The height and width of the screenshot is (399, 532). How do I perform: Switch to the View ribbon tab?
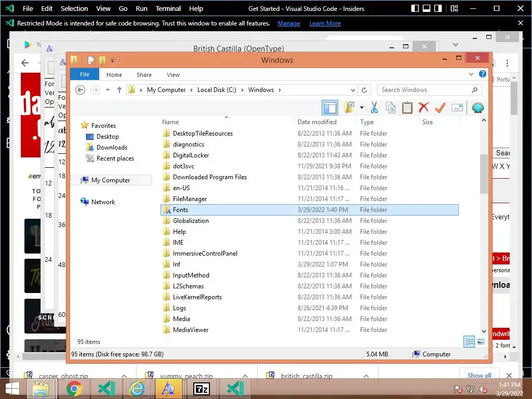click(x=173, y=75)
